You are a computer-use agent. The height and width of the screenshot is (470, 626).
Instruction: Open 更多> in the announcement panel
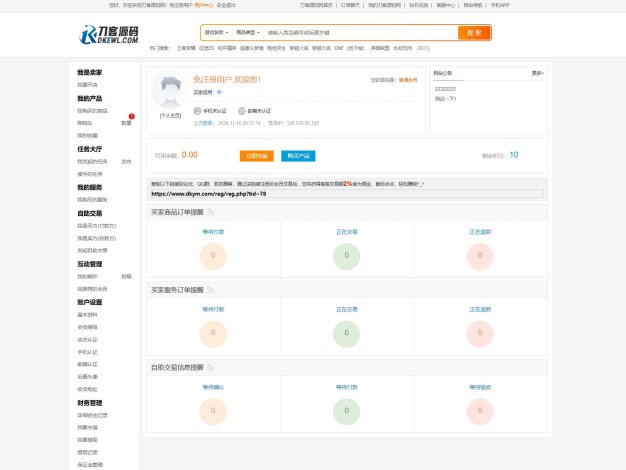point(537,73)
